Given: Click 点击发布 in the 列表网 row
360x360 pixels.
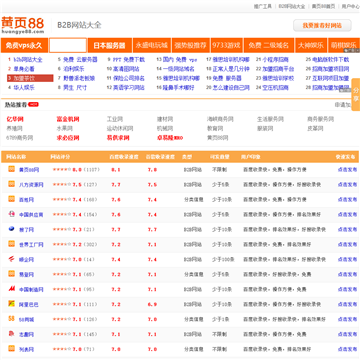Looking at the screenshot, I should pos(347,349).
